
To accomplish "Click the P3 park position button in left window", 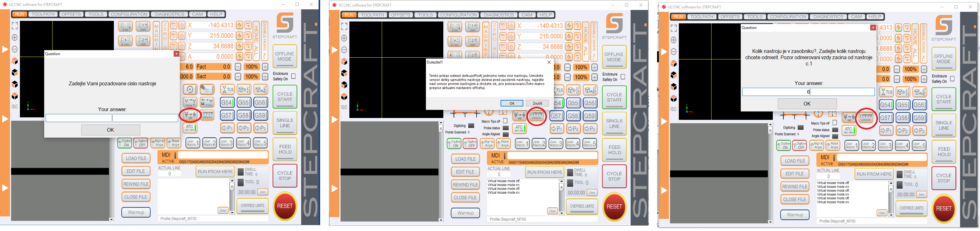I will point(261,128).
